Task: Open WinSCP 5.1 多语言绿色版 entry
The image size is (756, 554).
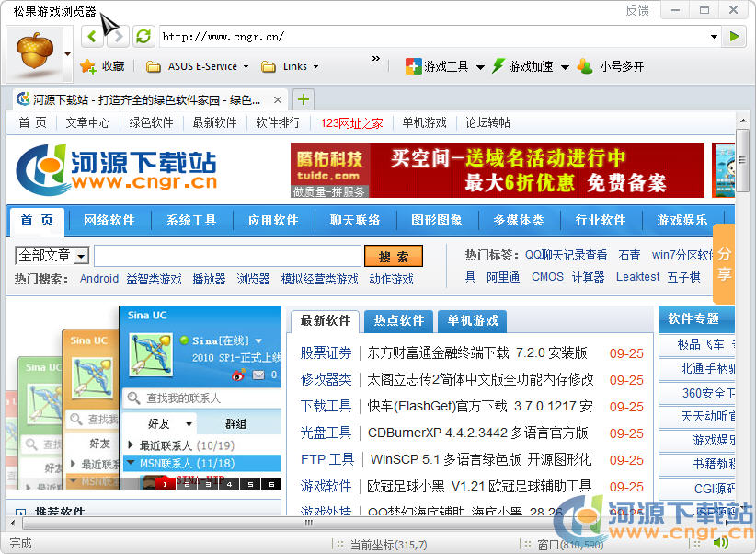Action: [x=481, y=459]
